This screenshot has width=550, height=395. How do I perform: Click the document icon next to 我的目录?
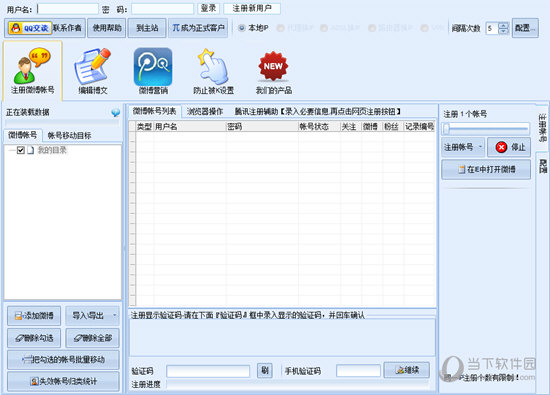point(31,150)
